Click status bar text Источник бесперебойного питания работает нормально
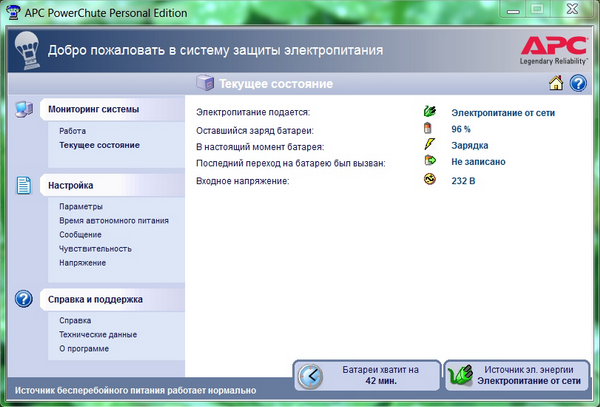600x407 pixels. [135, 391]
